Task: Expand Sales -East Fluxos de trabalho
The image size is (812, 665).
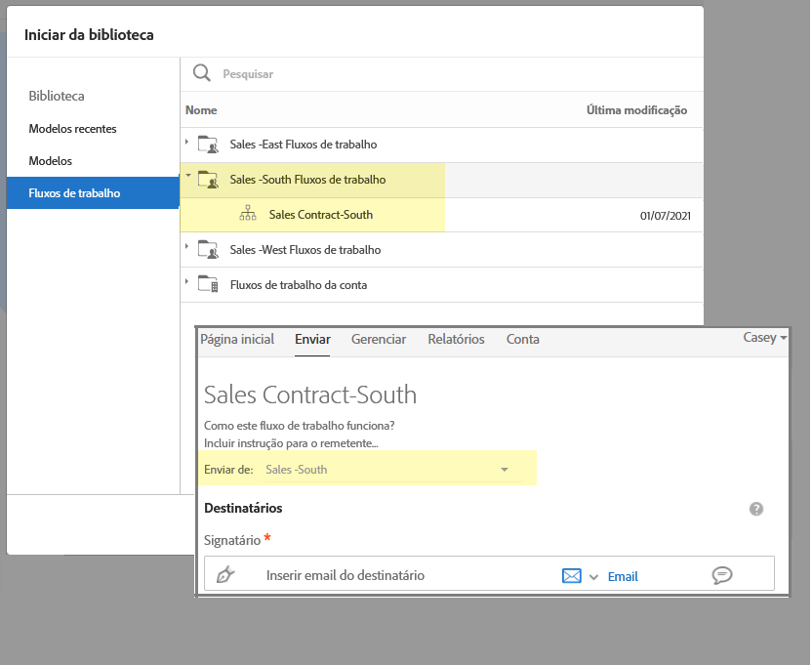Action: pyautogui.click(x=186, y=144)
